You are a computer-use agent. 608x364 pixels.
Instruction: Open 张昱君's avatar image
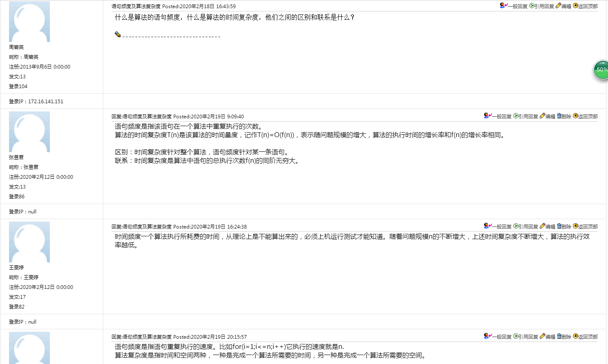coord(29,132)
